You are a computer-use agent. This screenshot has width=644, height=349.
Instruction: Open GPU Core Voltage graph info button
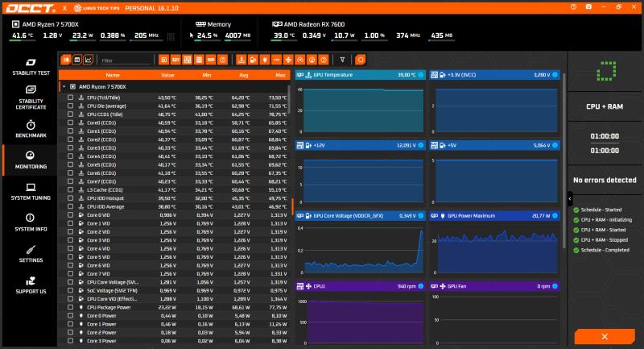pos(420,215)
